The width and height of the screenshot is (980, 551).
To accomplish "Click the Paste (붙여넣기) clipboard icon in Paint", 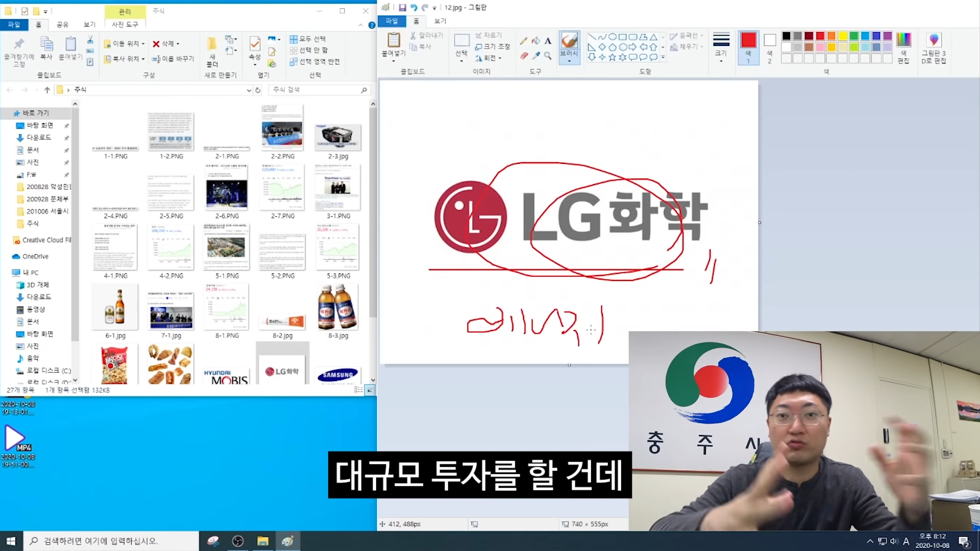I will 394,40.
